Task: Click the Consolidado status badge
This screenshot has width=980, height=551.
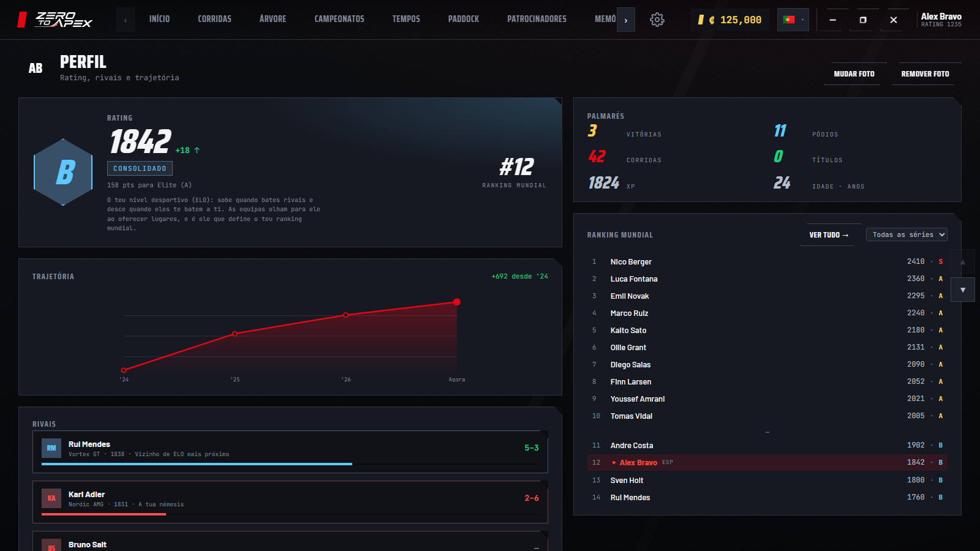Action: (x=140, y=168)
